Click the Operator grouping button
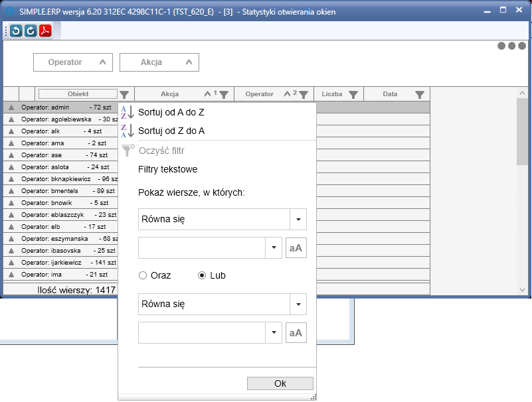This screenshot has height=402, width=532. [x=73, y=62]
